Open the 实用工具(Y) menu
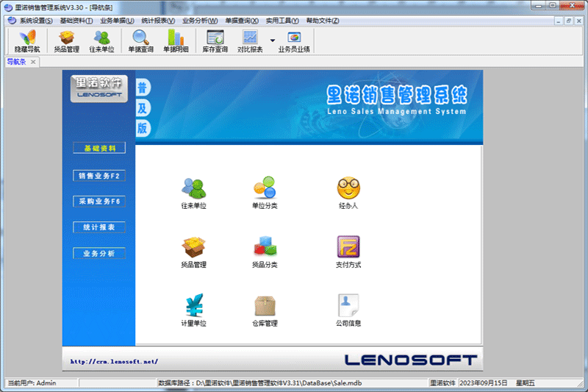Screen dimensions: 588x392 click(x=282, y=21)
